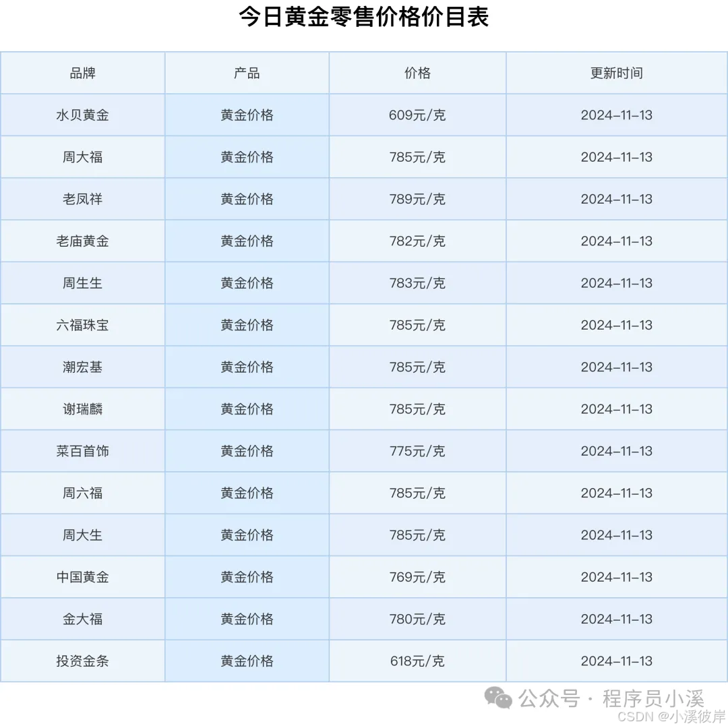Click the 2024-11-13 date in 周六福 row

[x=617, y=493]
